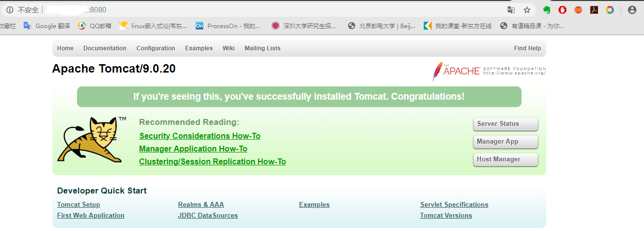Open Clustering/Session Replication How-To link
Screen dimensions: 644x231
point(212,161)
